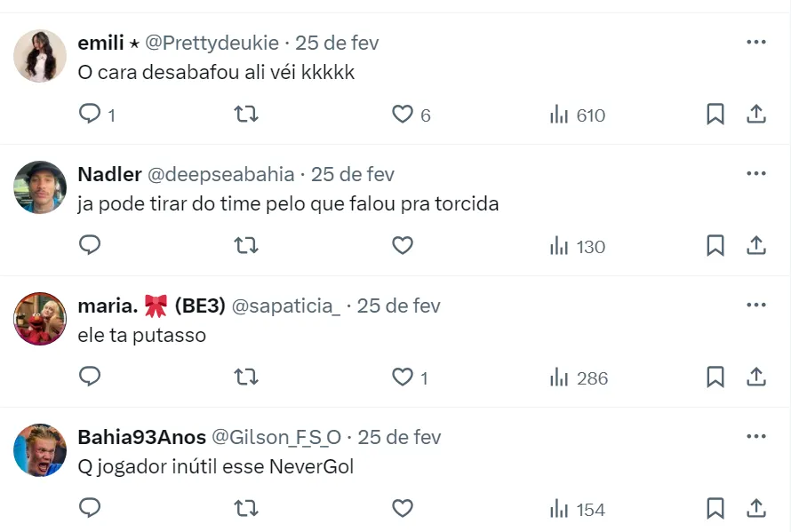Click Bahia93Anos's profile avatar picture
Image resolution: width=791 pixels, height=532 pixels.
tap(40, 450)
